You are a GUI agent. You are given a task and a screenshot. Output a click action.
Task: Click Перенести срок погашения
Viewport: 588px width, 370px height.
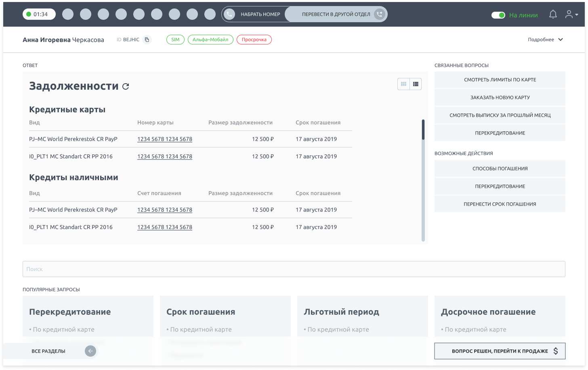pyautogui.click(x=500, y=204)
